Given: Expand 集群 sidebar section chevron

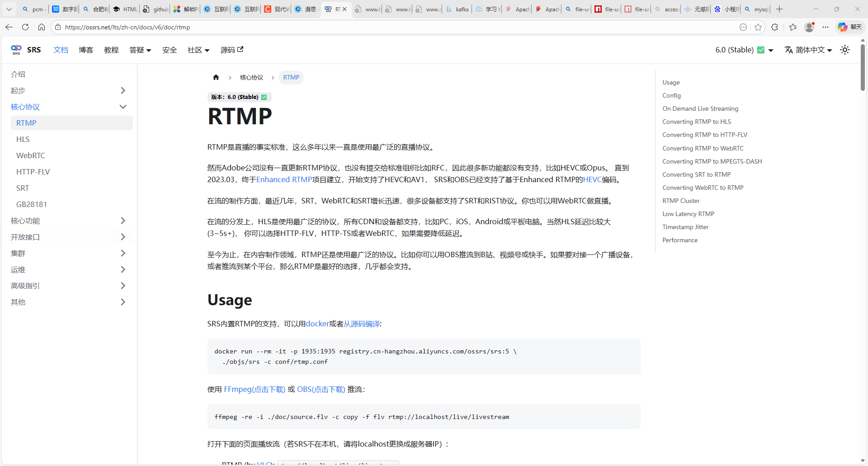Looking at the screenshot, I should pos(123,253).
